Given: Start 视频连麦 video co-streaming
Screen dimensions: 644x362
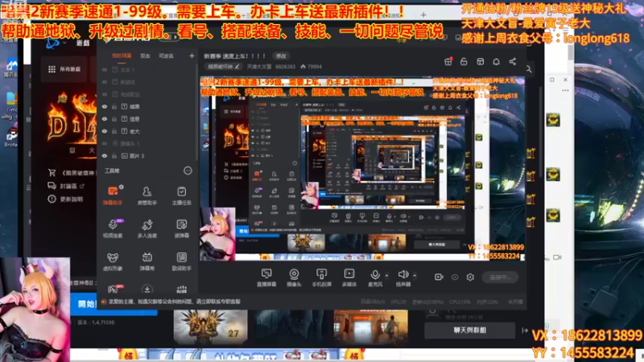Looking at the screenshot, I should click(113, 228).
